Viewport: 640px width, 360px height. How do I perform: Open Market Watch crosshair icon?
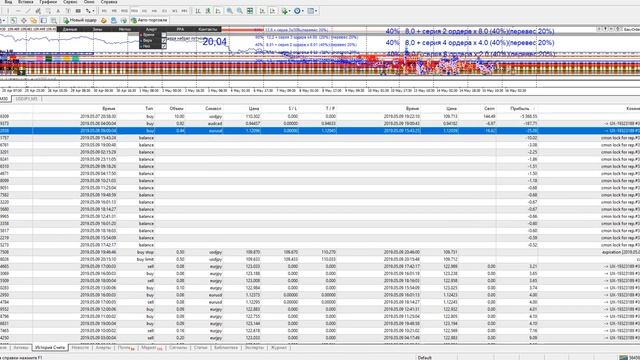[x=13, y=20]
